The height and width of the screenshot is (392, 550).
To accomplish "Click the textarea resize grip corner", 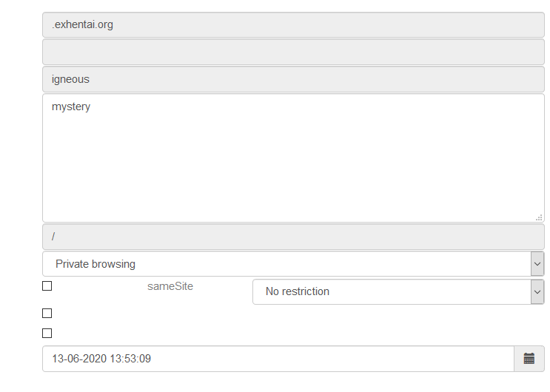I will click(539, 217).
